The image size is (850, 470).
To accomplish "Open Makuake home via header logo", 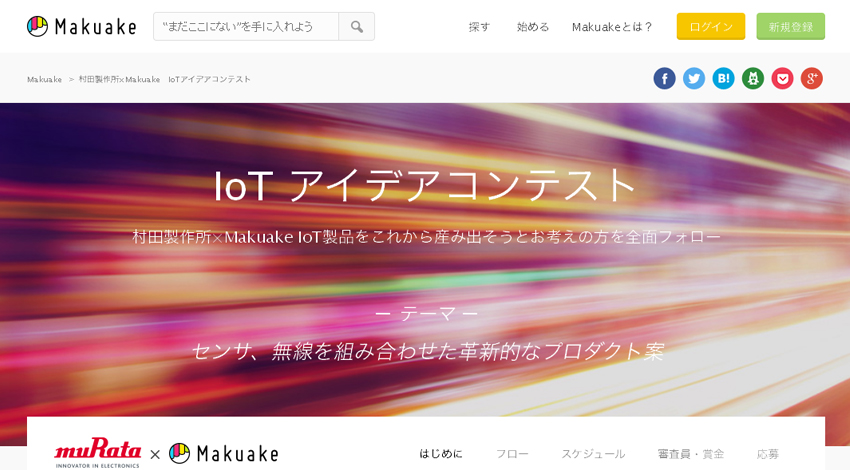I will click(82, 27).
